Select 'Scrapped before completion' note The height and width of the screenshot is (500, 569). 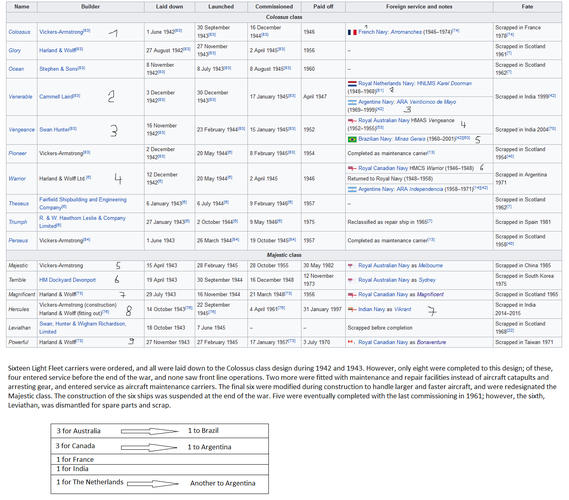tap(380, 328)
